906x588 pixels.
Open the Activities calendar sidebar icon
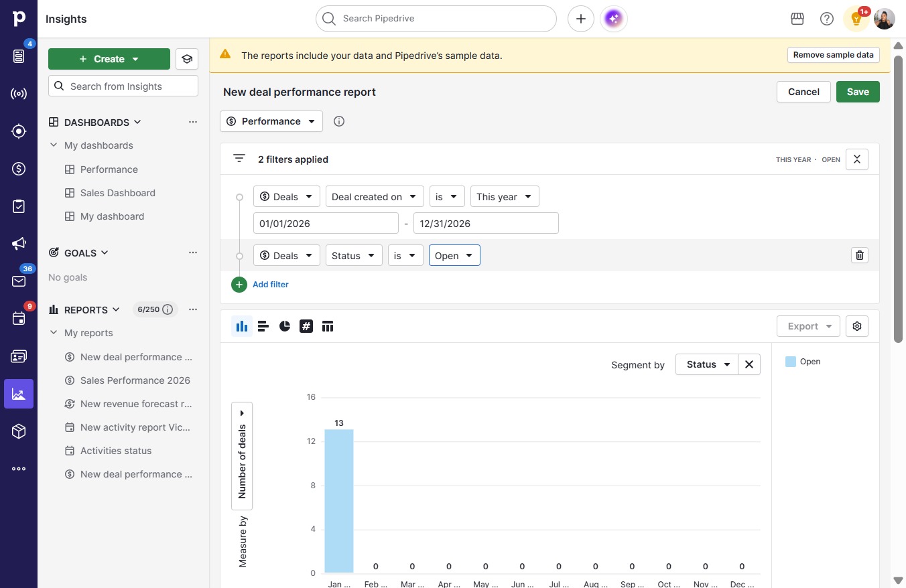pyautogui.click(x=19, y=319)
